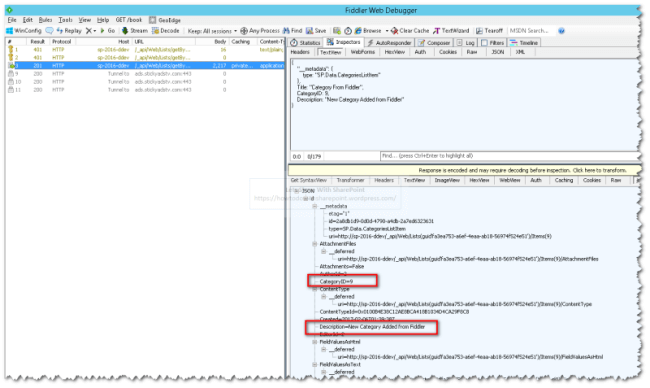Click the MSDN Search field
Viewport: 650px width, 388px height.
click(x=531, y=31)
